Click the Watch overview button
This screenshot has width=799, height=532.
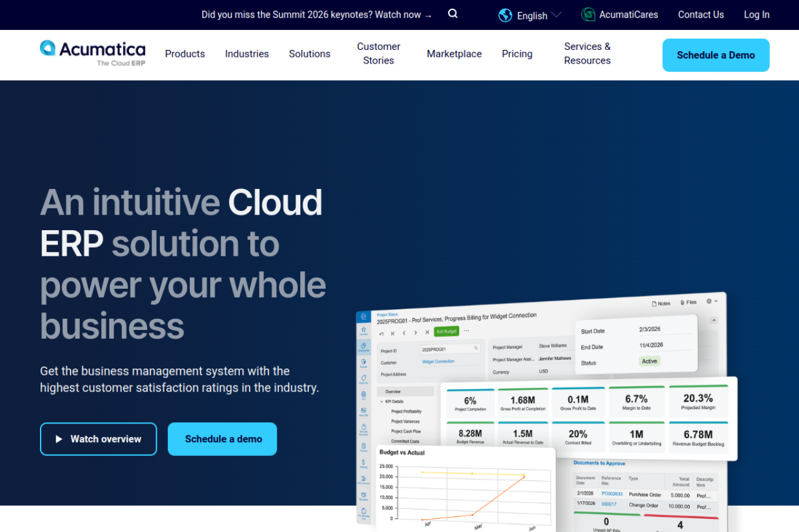[99, 439]
